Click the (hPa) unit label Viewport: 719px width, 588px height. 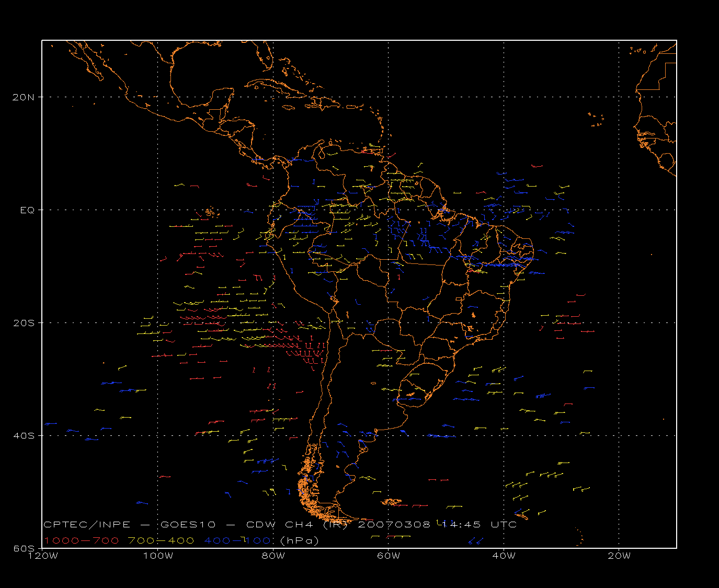pyautogui.click(x=300, y=540)
